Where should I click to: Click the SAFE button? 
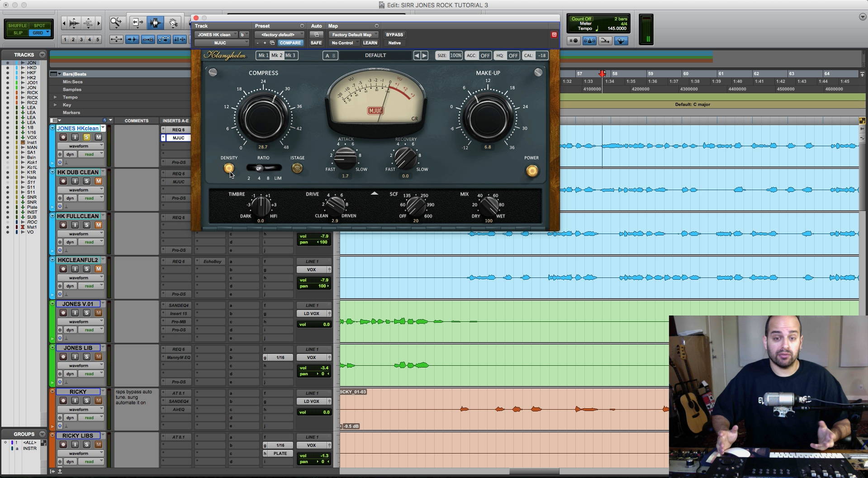click(x=316, y=43)
